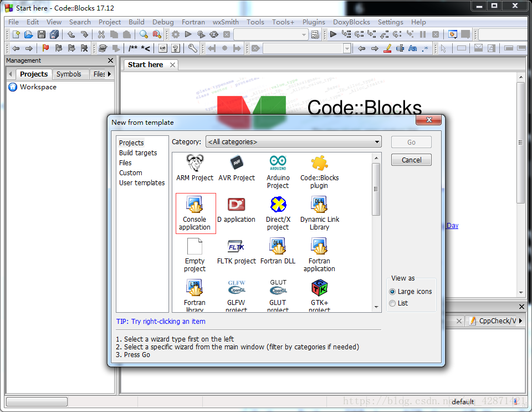Open the Build menu
Viewport: 532px width, 412px height.
tap(136, 22)
